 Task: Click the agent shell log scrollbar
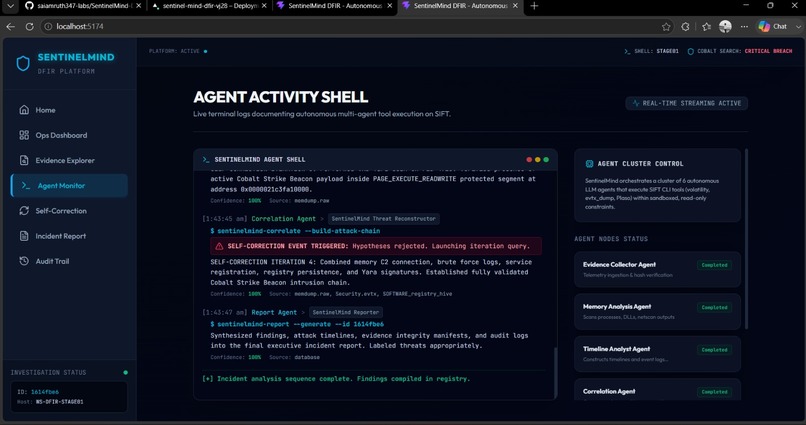[x=555, y=372]
